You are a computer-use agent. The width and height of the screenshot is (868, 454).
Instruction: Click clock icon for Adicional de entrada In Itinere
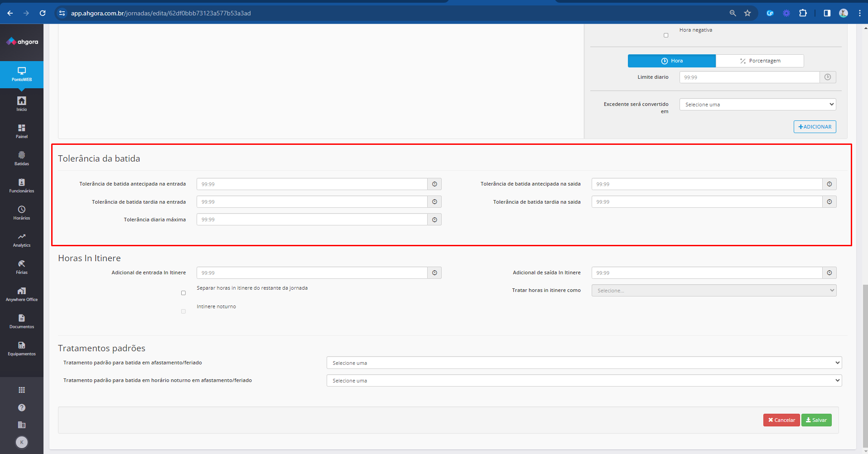[x=434, y=273]
